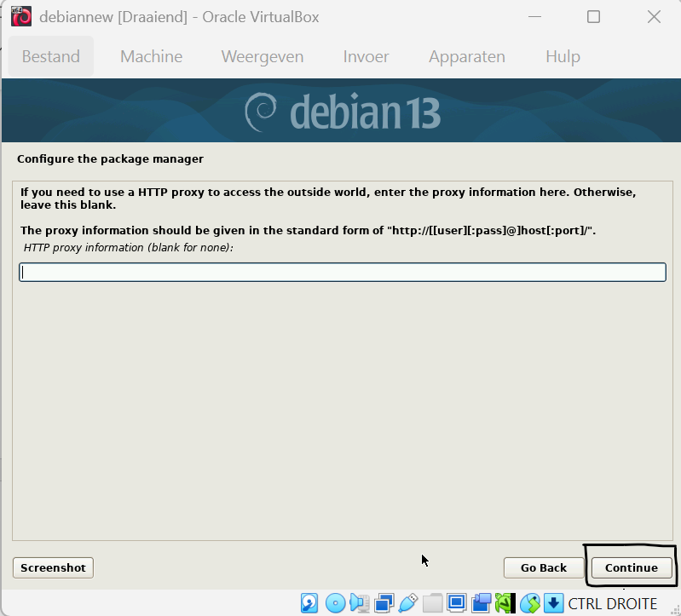Click the Continue button
681x616 pixels.
(632, 567)
